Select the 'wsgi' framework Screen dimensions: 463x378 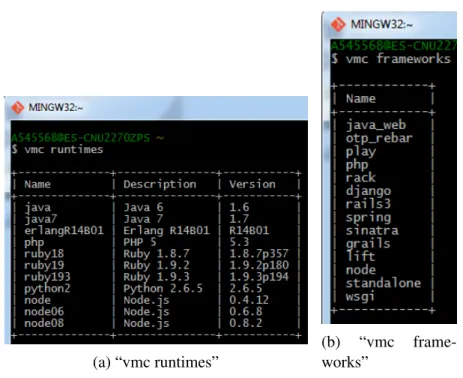coord(361,297)
